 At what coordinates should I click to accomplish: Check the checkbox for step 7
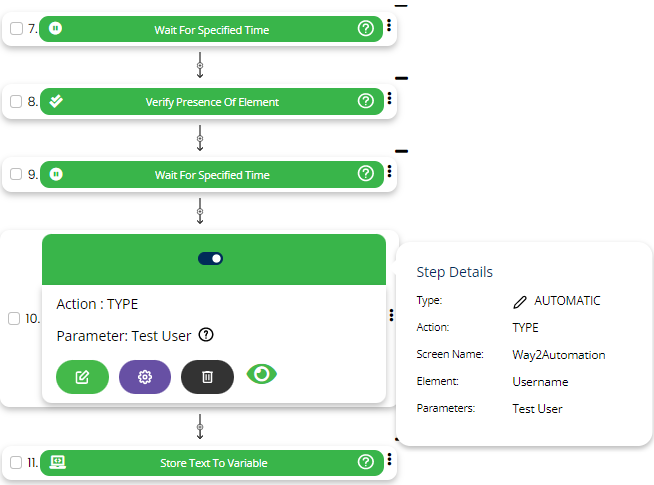tap(16, 29)
